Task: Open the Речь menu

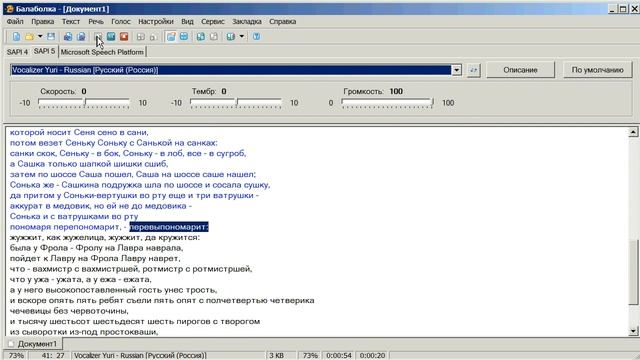Action: (96, 22)
